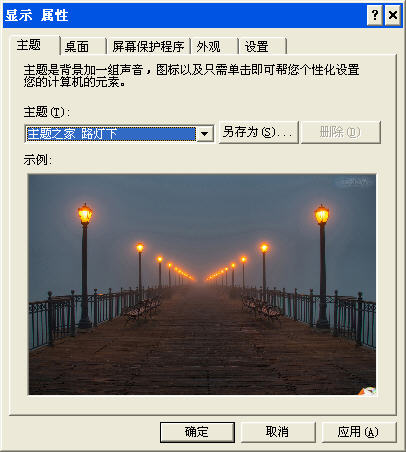Click the 主题之家 路灯下 theme combo box
406x452 pixels.
pyautogui.click(x=119, y=134)
